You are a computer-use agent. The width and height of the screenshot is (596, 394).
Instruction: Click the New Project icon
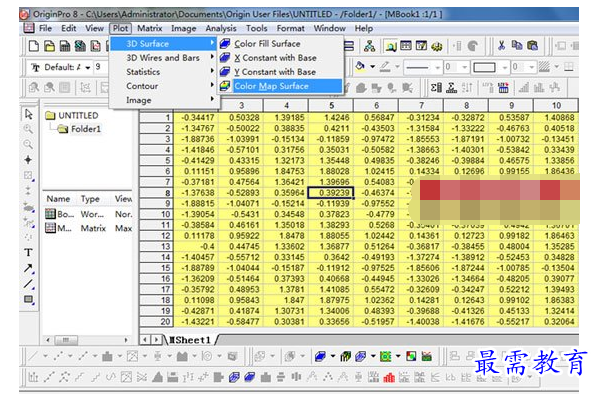pyautogui.click(x=33, y=46)
